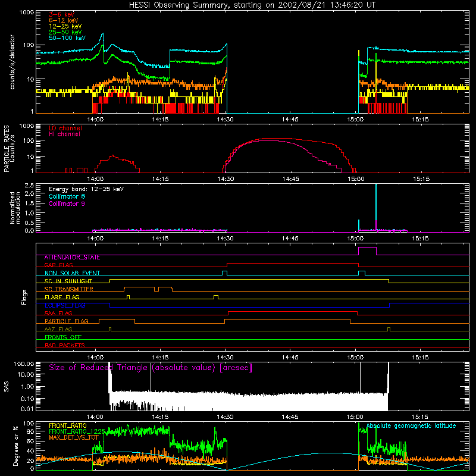Click the Absolute geomagnetic latitude label
The height and width of the screenshot is (476, 476).
[411, 426]
